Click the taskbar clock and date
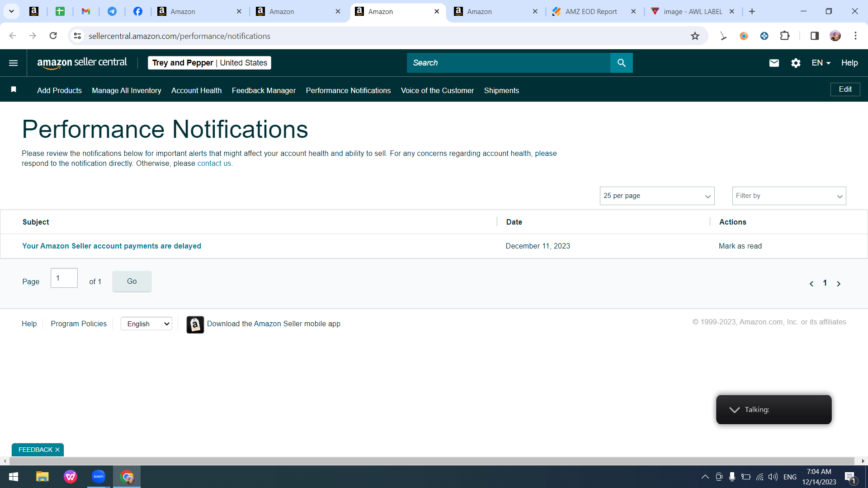 click(819, 477)
